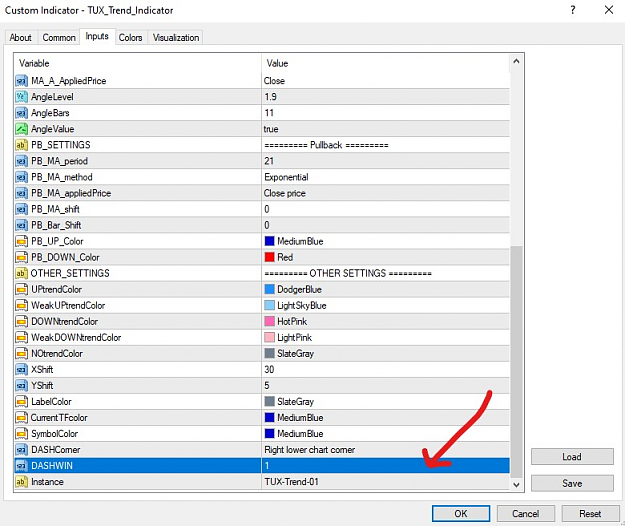Screen dimensions: 625x526
Task: Click the PB_SETTINGS string icon
Action: [22, 145]
